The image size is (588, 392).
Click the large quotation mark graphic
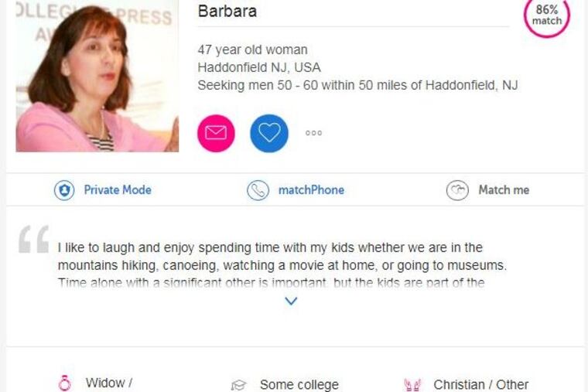coord(34,239)
